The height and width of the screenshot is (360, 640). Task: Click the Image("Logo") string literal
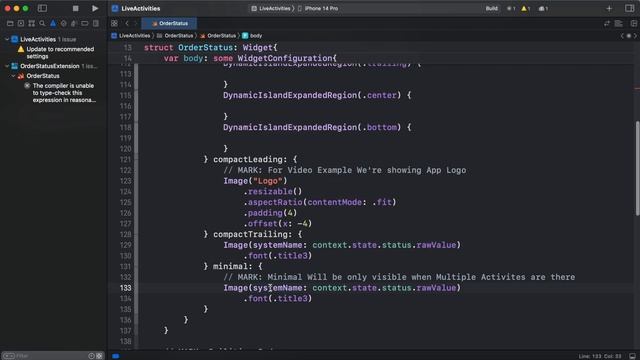click(x=268, y=181)
